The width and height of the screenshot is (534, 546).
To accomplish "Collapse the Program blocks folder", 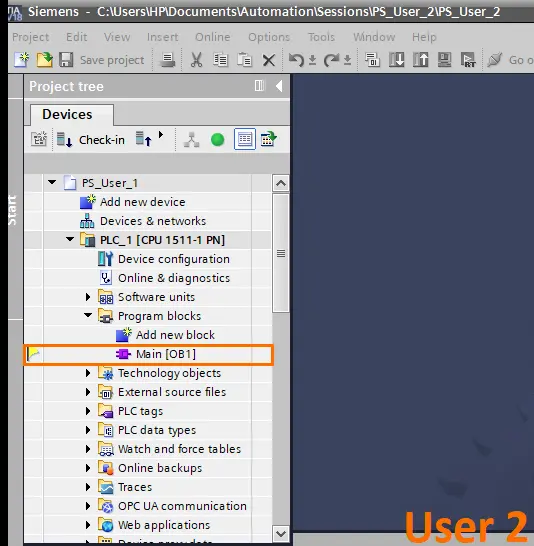I will (x=88, y=315).
